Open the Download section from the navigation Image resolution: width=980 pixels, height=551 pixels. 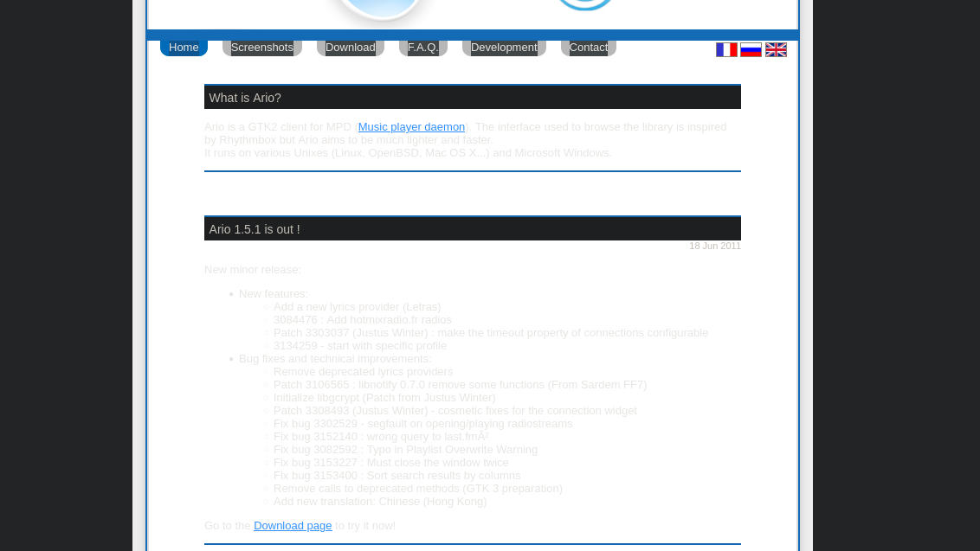coord(350,47)
